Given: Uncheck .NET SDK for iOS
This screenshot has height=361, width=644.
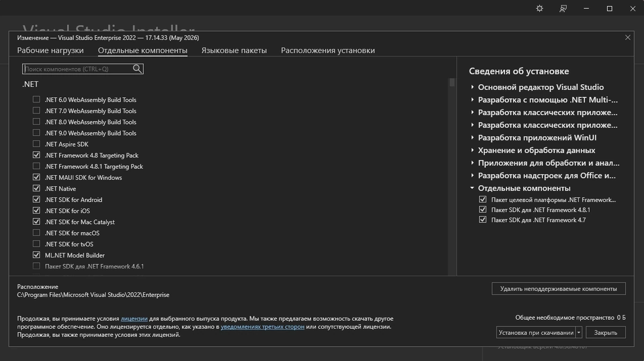Looking at the screenshot, I should point(36,211).
